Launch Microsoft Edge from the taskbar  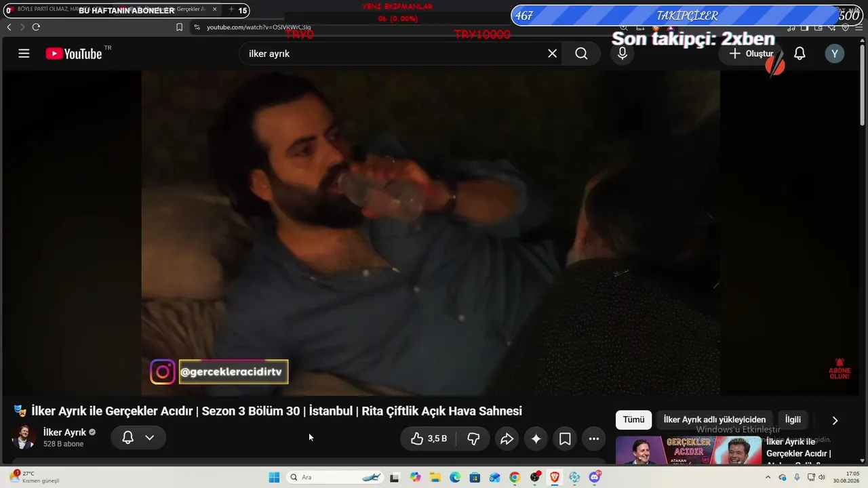(x=455, y=477)
